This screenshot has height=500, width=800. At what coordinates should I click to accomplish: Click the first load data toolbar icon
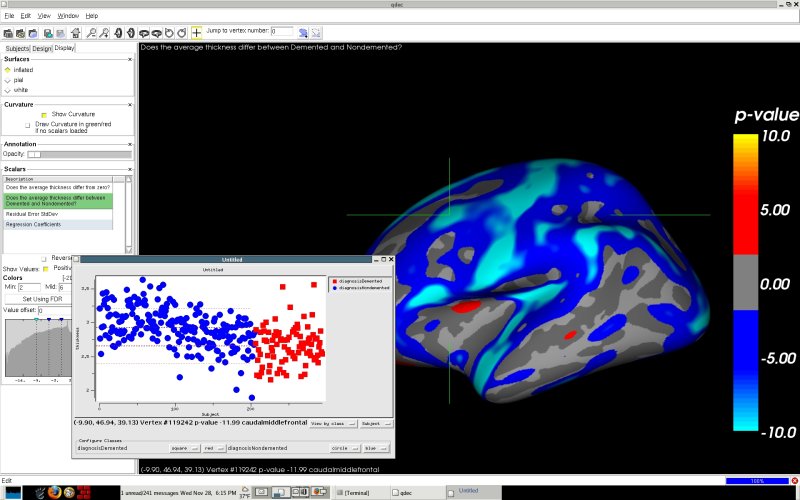click(x=8, y=32)
